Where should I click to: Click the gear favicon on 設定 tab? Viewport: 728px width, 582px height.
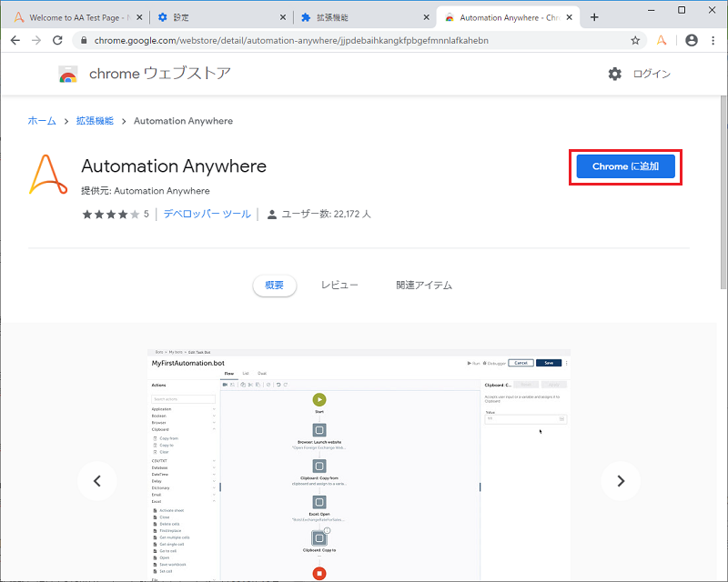click(x=163, y=17)
